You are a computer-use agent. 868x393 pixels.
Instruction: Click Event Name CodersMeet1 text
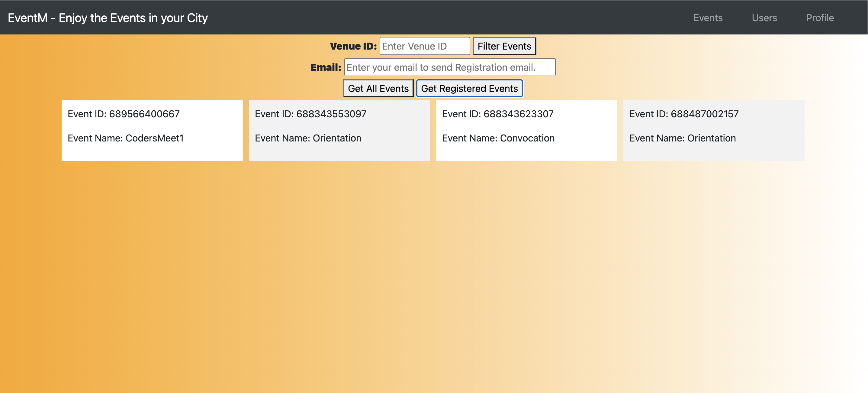125,138
